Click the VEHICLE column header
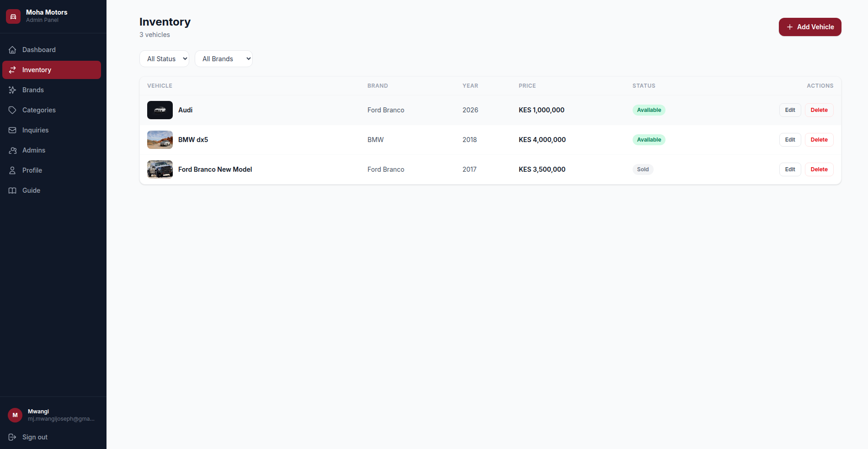The width and height of the screenshot is (868, 449). click(160, 86)
